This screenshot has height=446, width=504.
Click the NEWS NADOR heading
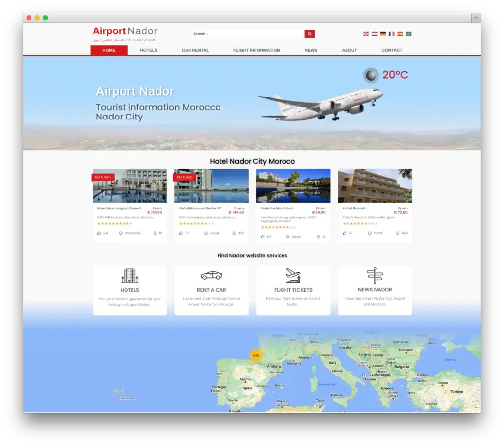pyautogui.click(x=375, y=289)
